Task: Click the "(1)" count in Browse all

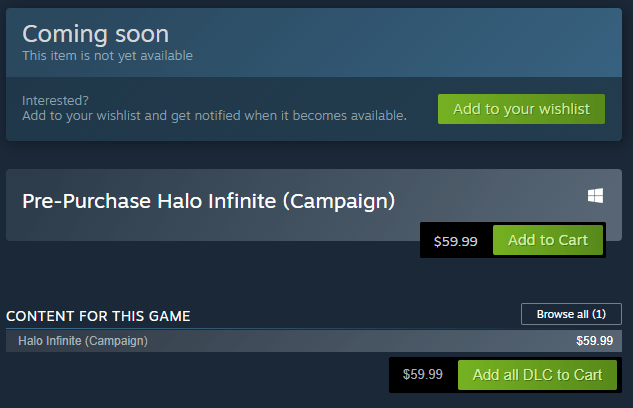Action: tap(597, 314)
